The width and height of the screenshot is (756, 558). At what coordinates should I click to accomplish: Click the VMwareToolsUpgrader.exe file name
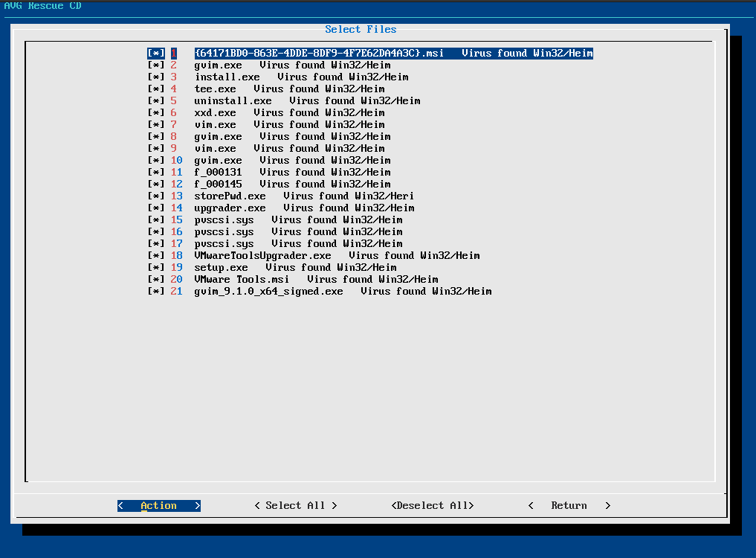[x=262, y=255]
